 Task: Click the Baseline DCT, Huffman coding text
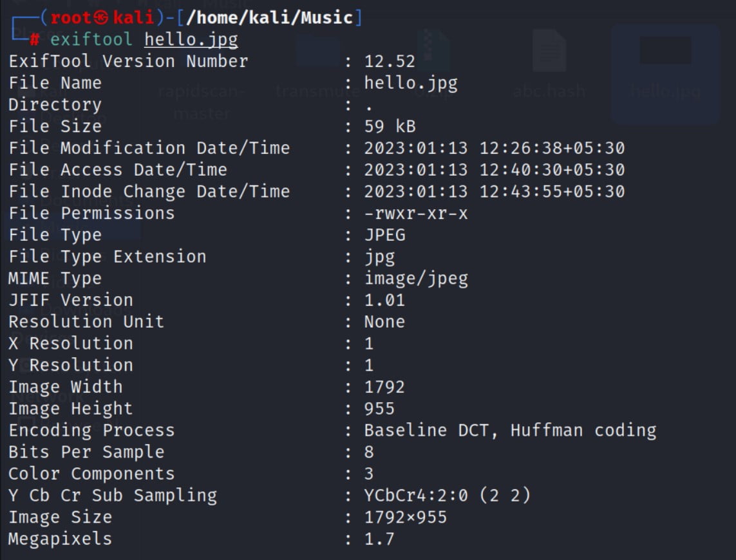tap(510, 431)
